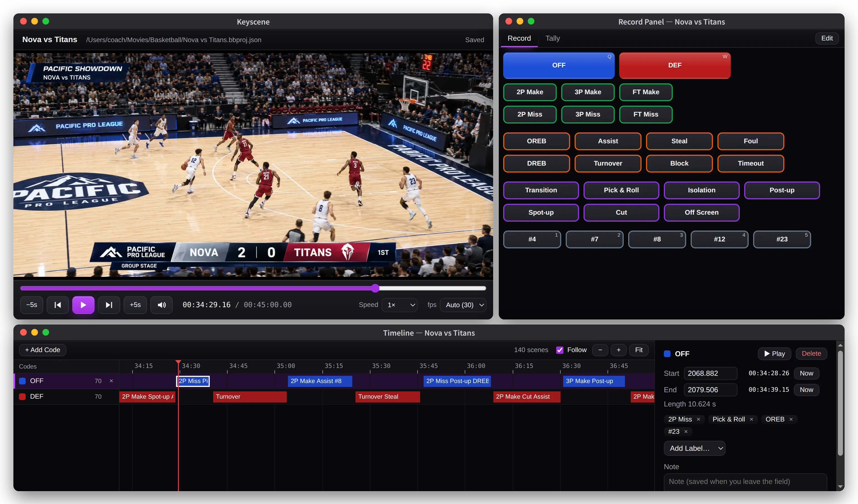Mute audio with the speaker icon
Viewport: 858px width, 504px height.
coord(162,305)
